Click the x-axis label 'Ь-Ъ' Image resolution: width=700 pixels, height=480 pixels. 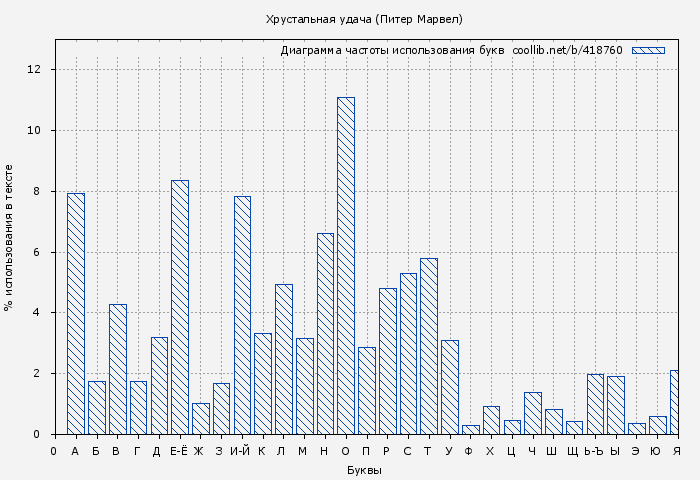(x=595, y=451)
